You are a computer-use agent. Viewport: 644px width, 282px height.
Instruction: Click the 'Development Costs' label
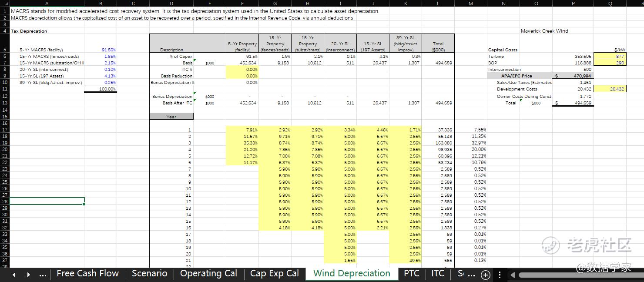pyautogui.click(x=517, y=89)
